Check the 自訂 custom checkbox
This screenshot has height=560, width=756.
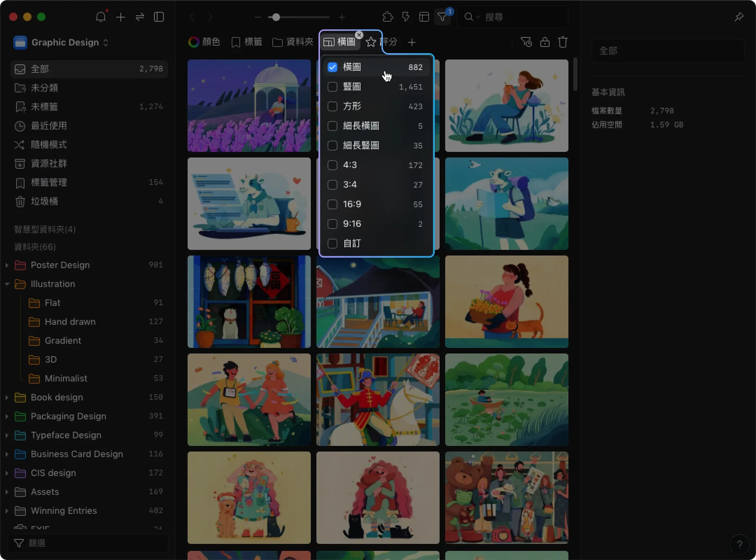click(x=333, y=243)
